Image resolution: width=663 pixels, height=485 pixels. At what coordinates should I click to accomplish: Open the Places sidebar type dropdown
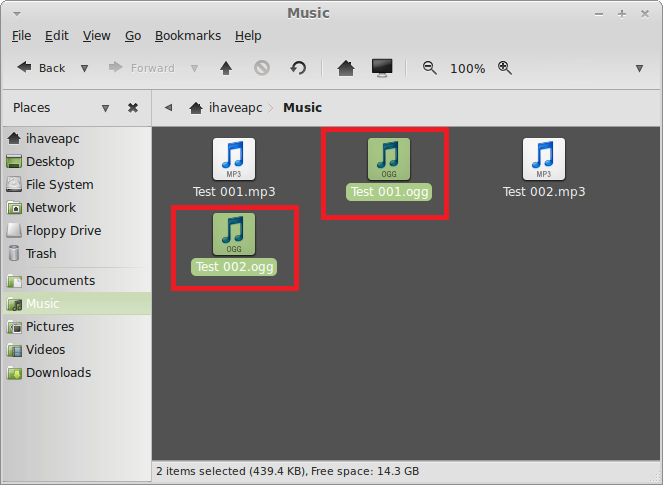(105, 108)
